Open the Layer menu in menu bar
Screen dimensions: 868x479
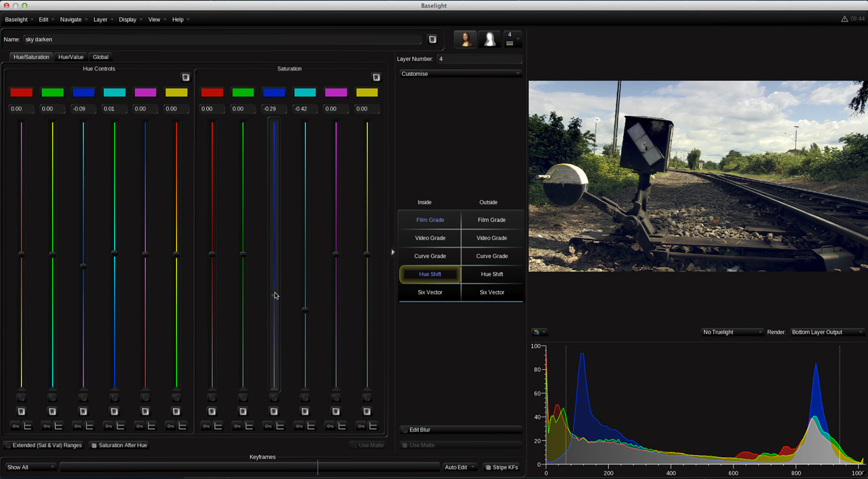point(101,20)
